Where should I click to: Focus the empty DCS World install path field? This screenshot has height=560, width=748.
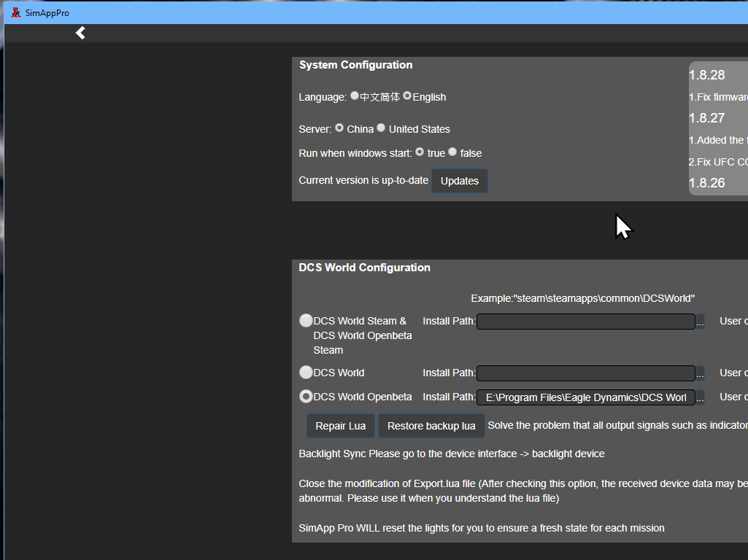click(x=586, y=373)
